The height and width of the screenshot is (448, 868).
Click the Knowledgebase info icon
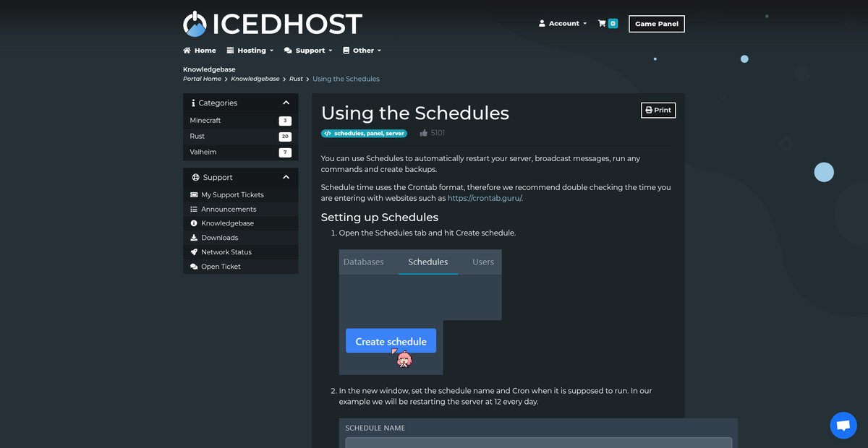click(x=194, y=223)
